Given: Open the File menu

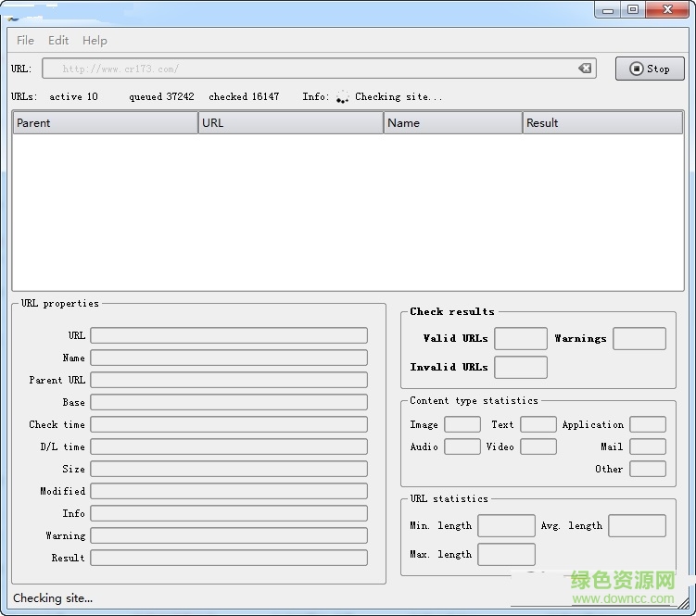Looking at the screenshot, I should [25, 41].
